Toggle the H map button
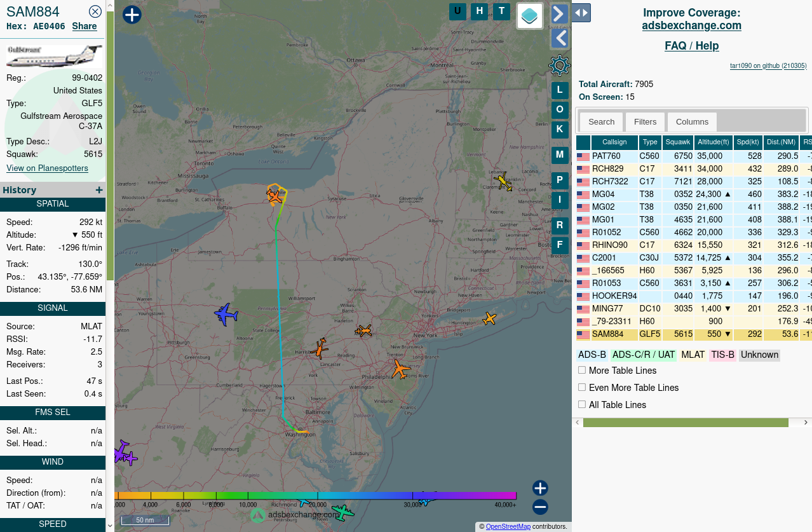The height and width of the screenshot is (532, 812). (x=480, y=11)
